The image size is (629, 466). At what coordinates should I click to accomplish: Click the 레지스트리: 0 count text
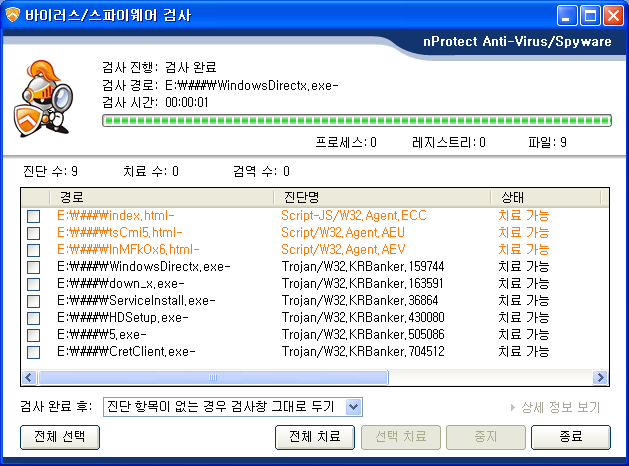point(448,142)
